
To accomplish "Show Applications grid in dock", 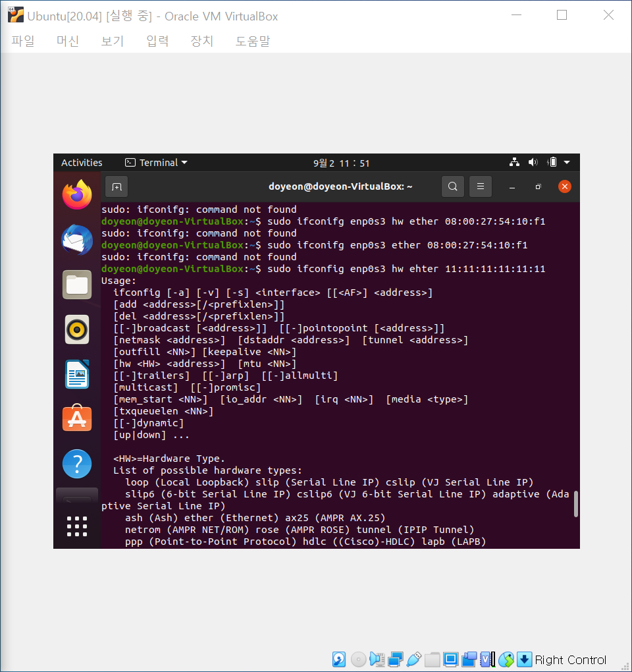I will tap(77, 526).
